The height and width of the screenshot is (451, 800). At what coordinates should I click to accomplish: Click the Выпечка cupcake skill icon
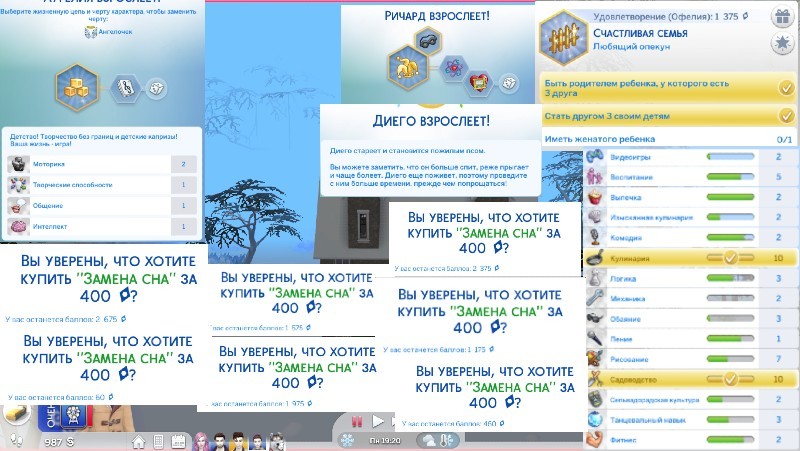[x=594, y=197]
